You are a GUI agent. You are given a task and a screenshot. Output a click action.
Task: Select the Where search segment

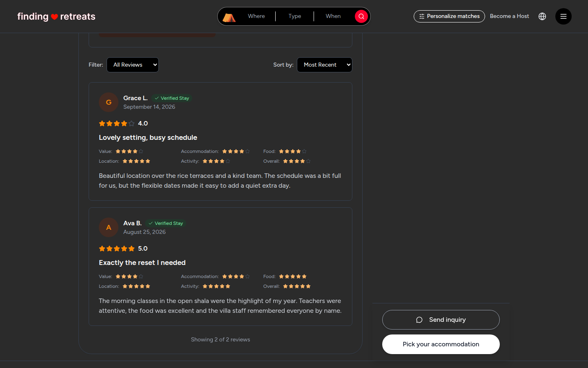click(x=256, y=16)
